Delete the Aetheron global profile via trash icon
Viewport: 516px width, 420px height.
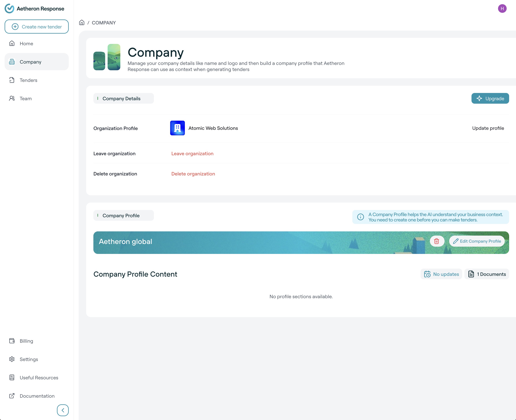(x=437, y=241)
